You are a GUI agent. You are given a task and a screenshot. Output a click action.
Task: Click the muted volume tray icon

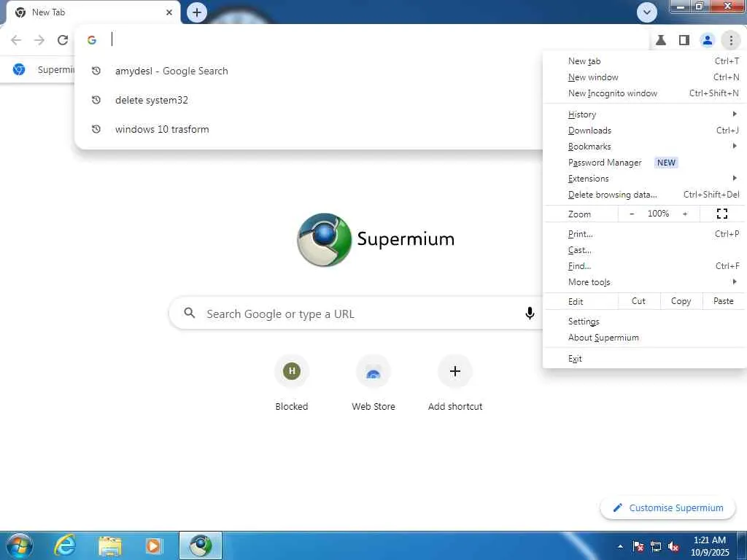(x=673, y=547)
